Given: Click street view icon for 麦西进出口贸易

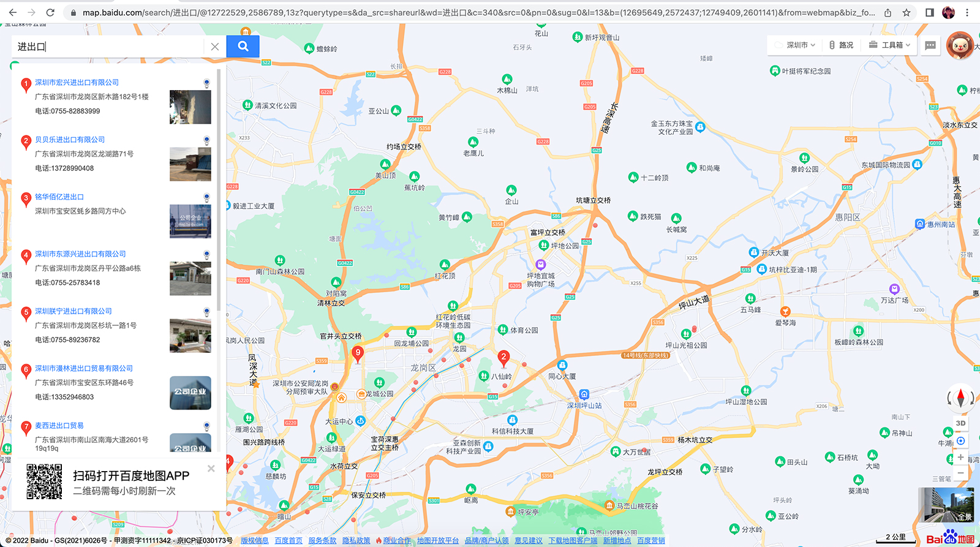Looking at the screenshot, I should (x=207, y=426).
